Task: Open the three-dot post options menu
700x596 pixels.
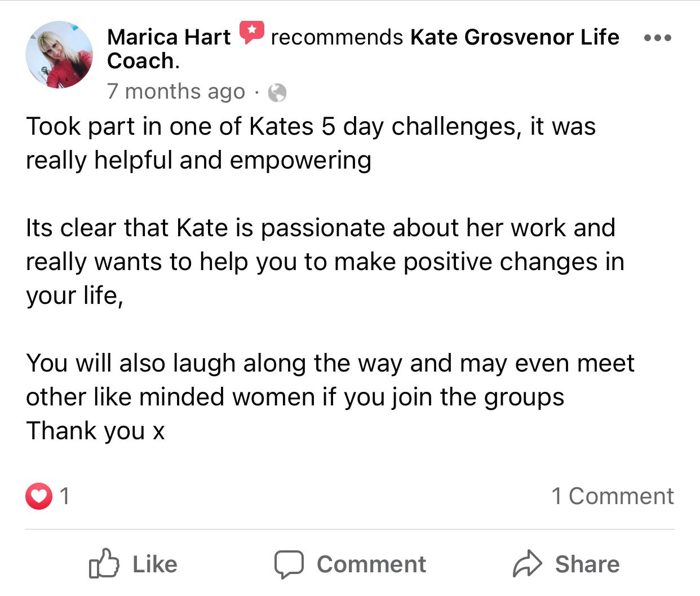Action: [657, 38]
